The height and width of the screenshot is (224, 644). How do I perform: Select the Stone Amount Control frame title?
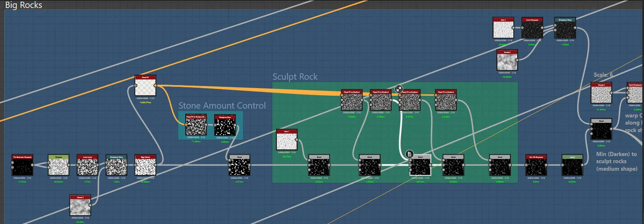pyautogui.click(x=222, y=106)
